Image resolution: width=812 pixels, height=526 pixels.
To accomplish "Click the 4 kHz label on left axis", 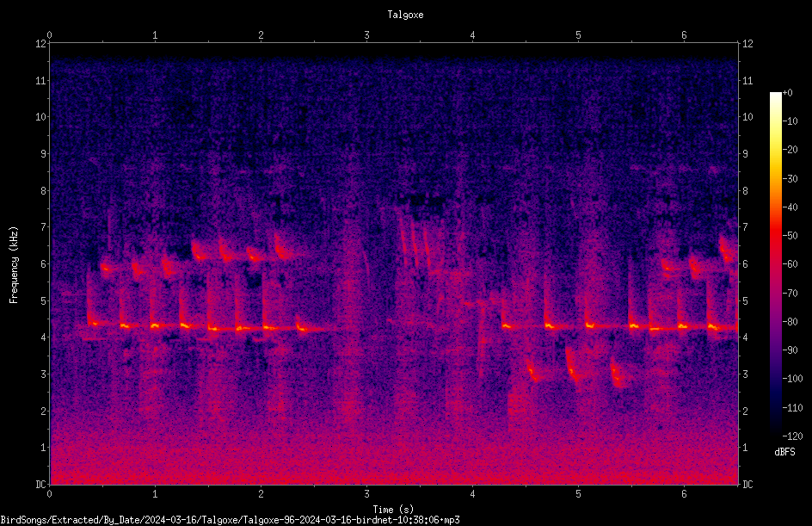I will tap(44, 337).
